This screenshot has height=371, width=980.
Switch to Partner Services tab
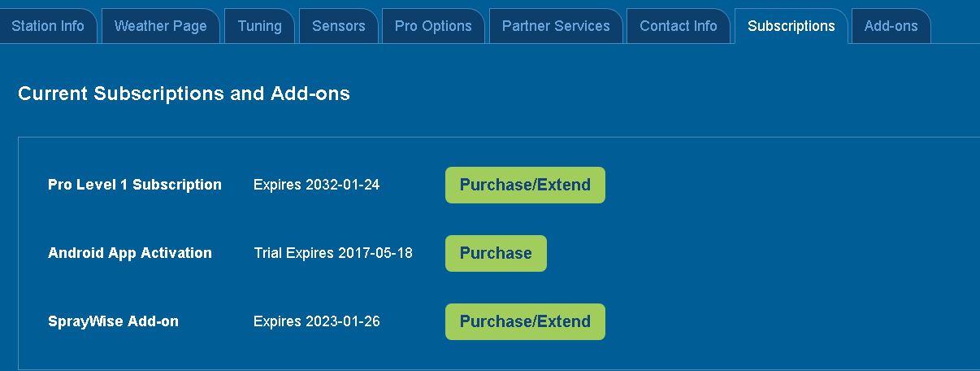(x=556, y=26)
